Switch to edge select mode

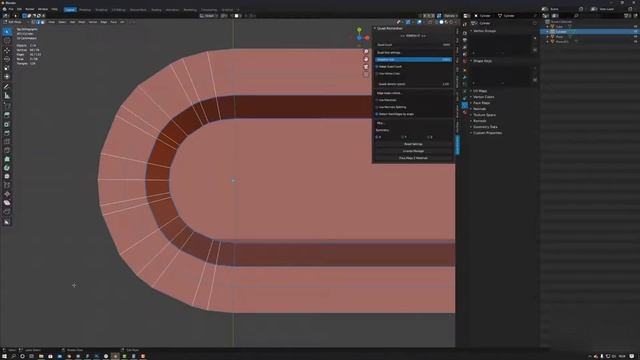click(38, 22)
